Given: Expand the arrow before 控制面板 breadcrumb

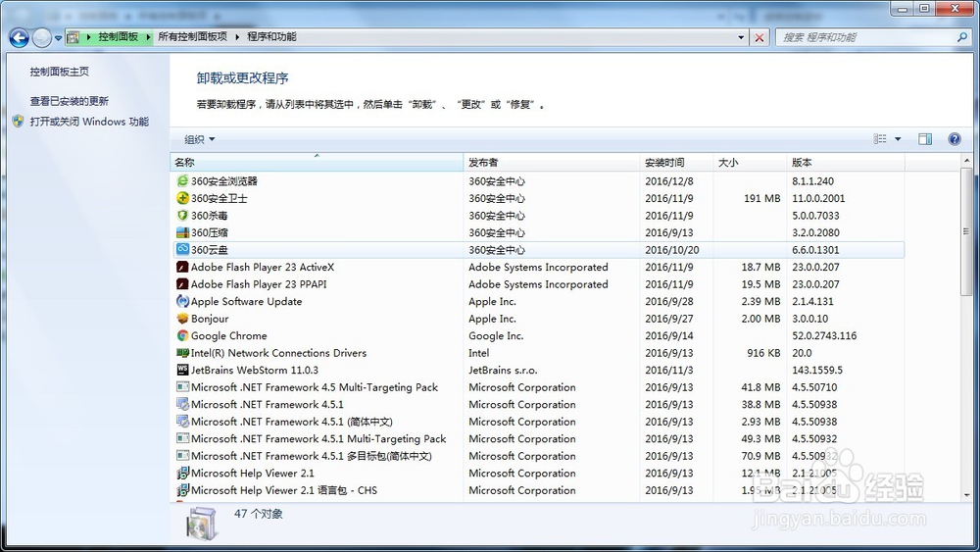Looking at the screenshot, I should coord(89,37).
